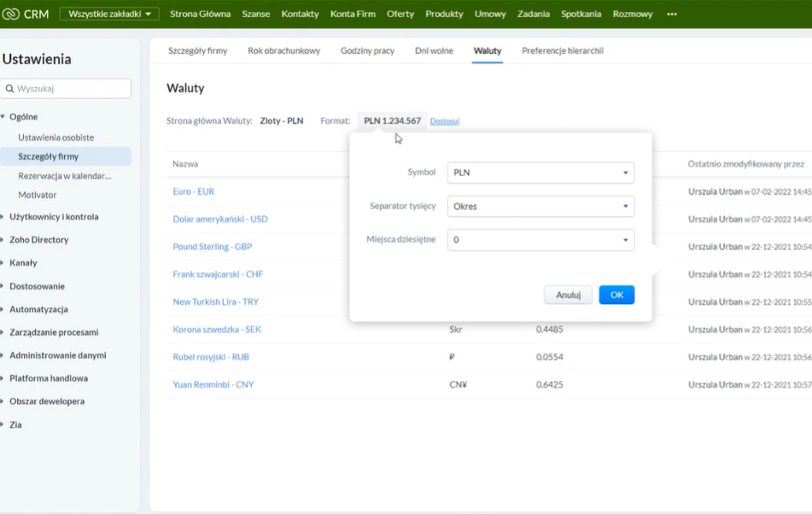Focus the Wyszukaj settings search field
The width and height of the screenshot is (812, 514).
(66, 89)
